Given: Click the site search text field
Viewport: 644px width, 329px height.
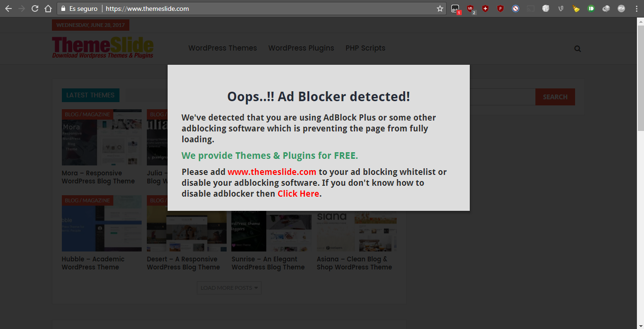Looking at the screenshot, I should (x=502, y=97).
